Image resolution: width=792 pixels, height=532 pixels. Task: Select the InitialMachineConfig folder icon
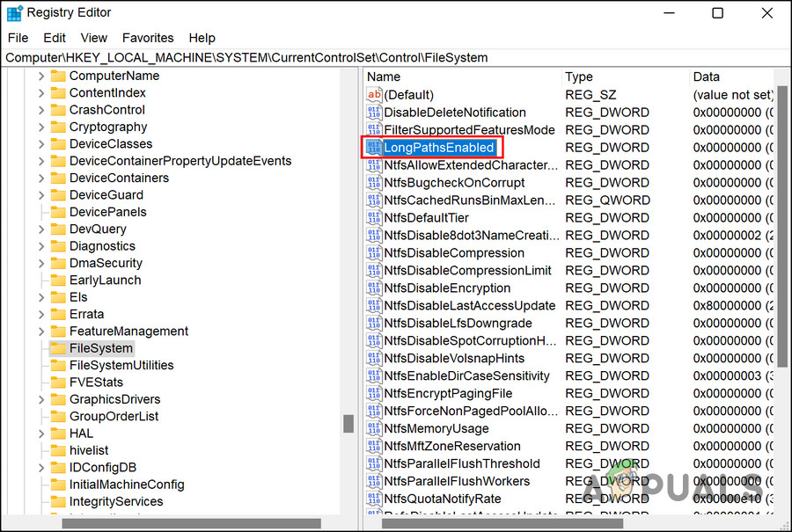pyautogui.click(x=58, y=485)
